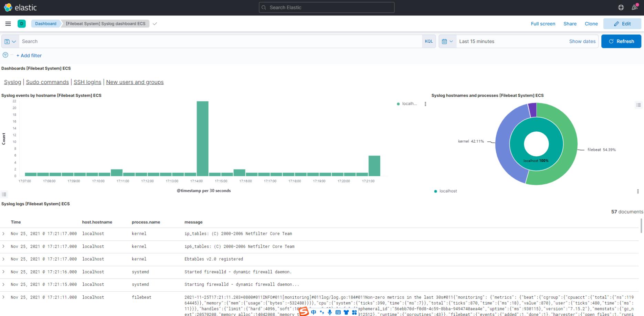Image resolution: width=644 pixels, height=316 pixels.
Task: Open the main navigation hamburger menu
Action: pos(8,24)
